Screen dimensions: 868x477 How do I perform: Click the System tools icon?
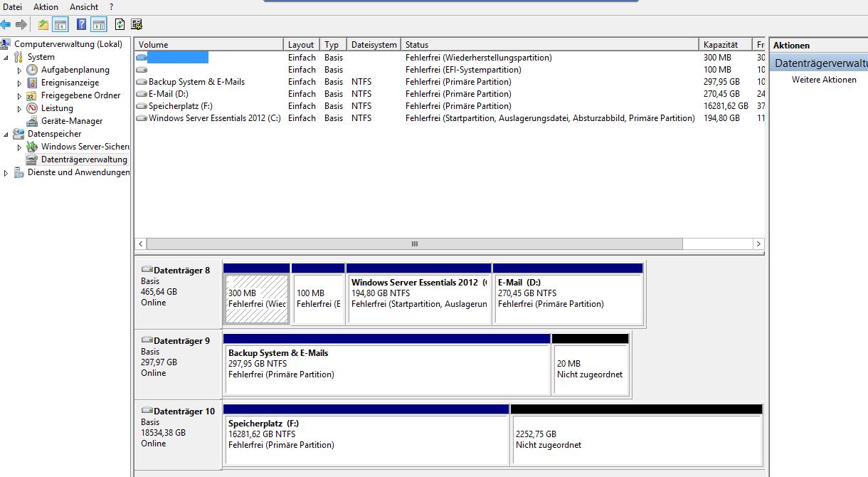coord(19,57)
